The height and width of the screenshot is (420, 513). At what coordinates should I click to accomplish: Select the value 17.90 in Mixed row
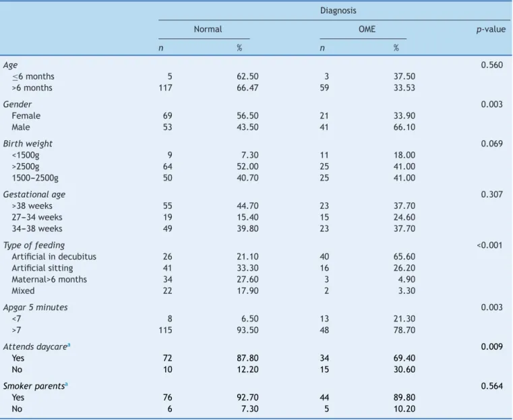click(247, 291)
